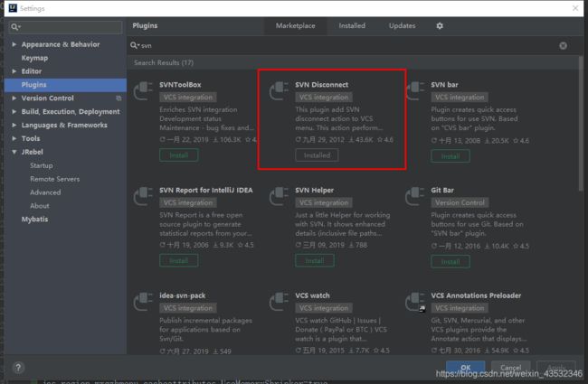Viewport: 588px width, 384px height.
Task: Click the SVN Report for IntelliJ IDEA icon
Action: [143, 196]
